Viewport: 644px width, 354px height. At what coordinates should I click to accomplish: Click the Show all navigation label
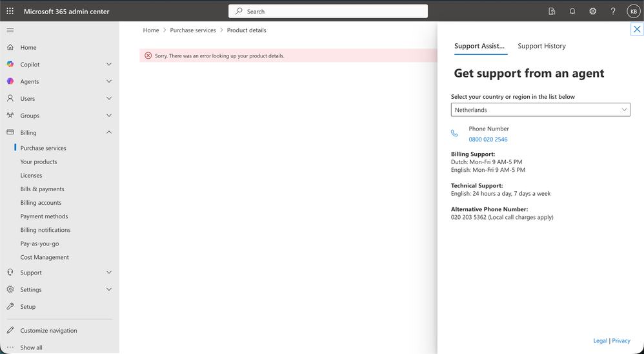coord(31,348)
